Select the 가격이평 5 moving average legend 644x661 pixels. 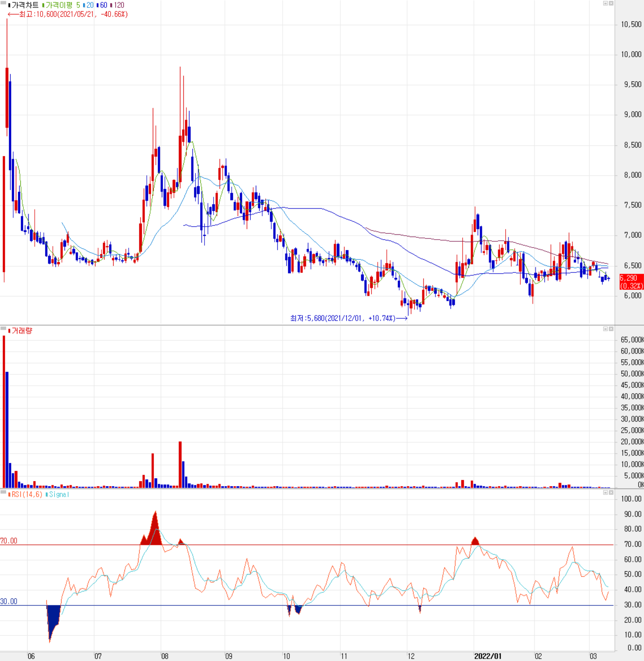[63, 5]
